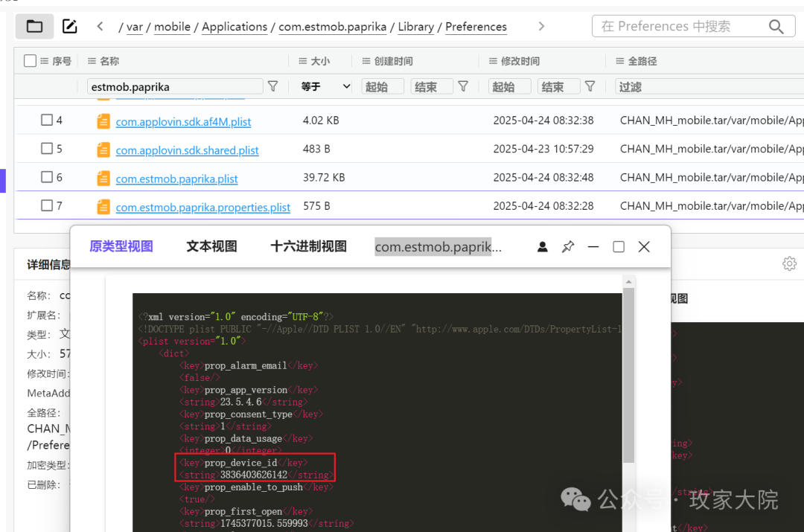Open the 大小 column menu icon
Viewport: 804px width, 532px height.
pyautogui.click(x=303, y=61)
